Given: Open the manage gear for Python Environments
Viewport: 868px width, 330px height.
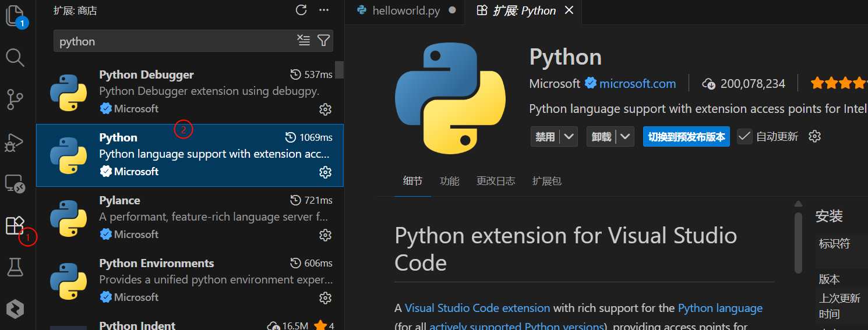Looking at the screenshot, I should pyautogui.click(x=326, y=297).
